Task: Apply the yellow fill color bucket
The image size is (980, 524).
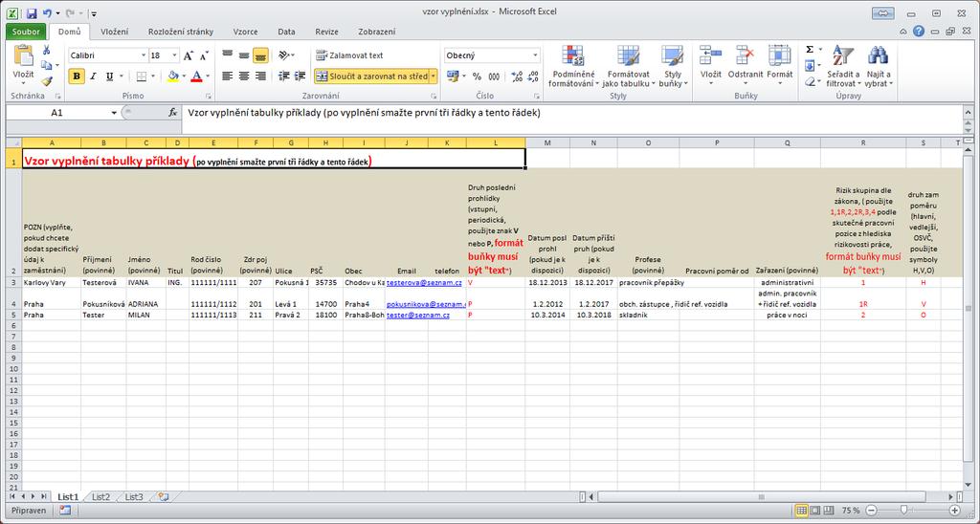Action: click(173, 76)
